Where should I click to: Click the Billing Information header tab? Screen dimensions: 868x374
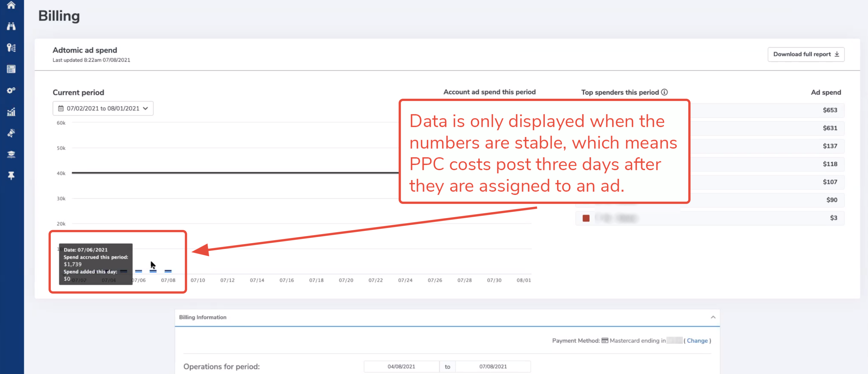203,317
